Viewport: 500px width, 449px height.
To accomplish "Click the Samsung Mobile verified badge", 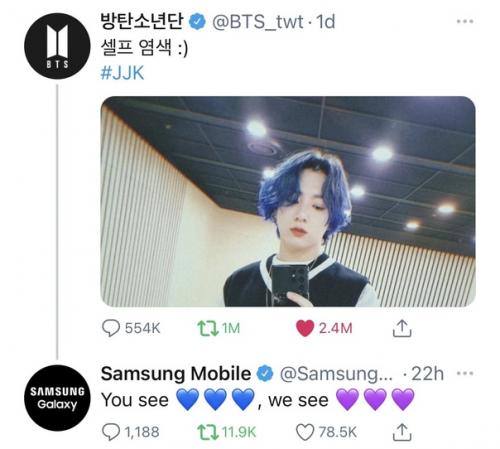I will (x=265, y=373).
